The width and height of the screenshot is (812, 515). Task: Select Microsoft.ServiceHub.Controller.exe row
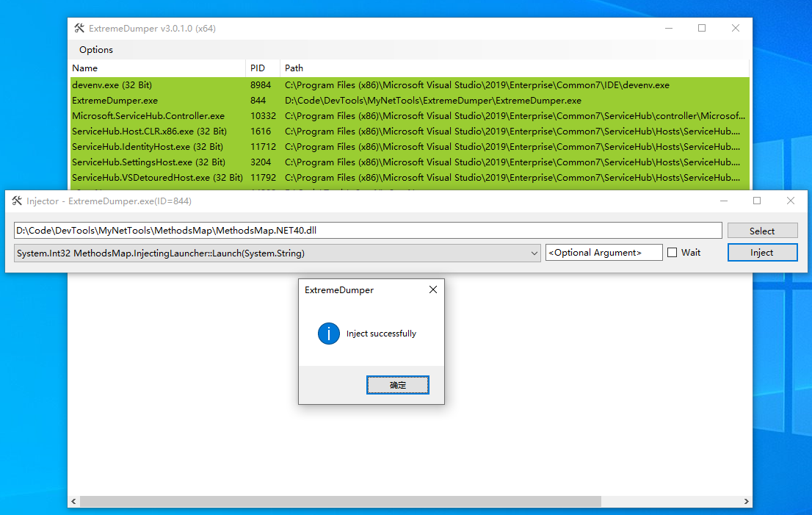point(409,116)
